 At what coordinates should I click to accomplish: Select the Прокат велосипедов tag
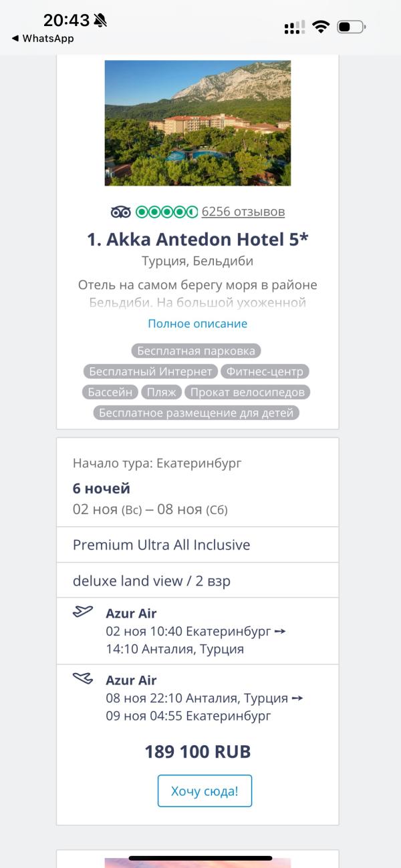pyautogui.click(x=248, y=392)
